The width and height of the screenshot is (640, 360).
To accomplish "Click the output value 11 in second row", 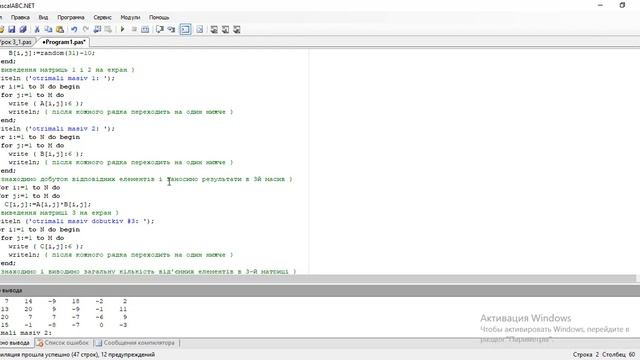I will (x=123, y=309).
